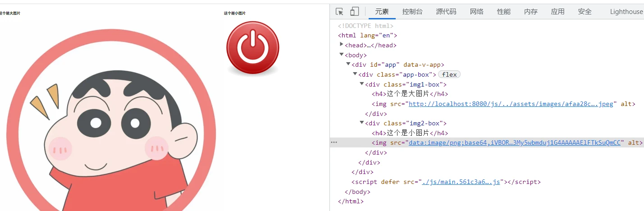Viewport: 644px width, 211px height.
Task: Open the 性能 tab
Action: [504, 12]
